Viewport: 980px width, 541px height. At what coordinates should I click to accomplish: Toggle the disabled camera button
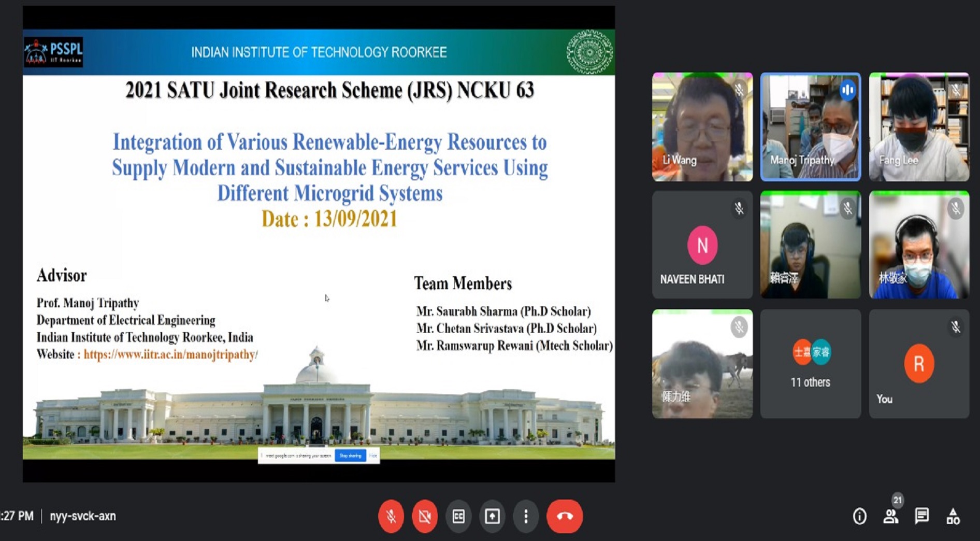point(425,516)
